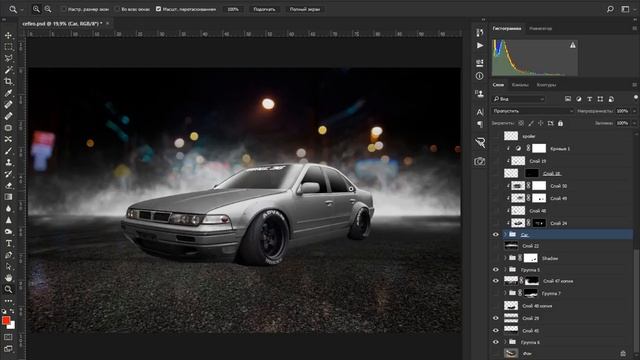Toggle resize windows to fit checkbox
640x360 pixels.
click(63, 9)
